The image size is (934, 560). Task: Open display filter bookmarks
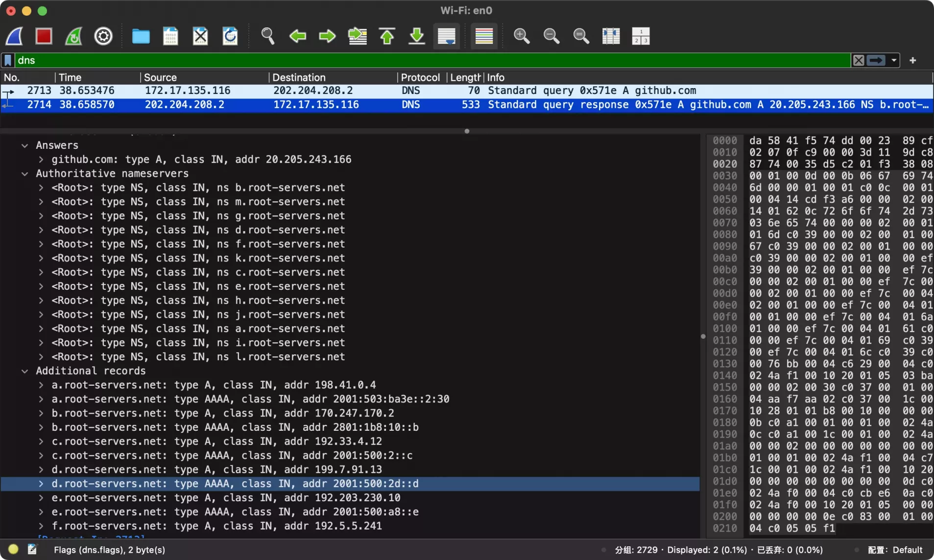(8, 60)
